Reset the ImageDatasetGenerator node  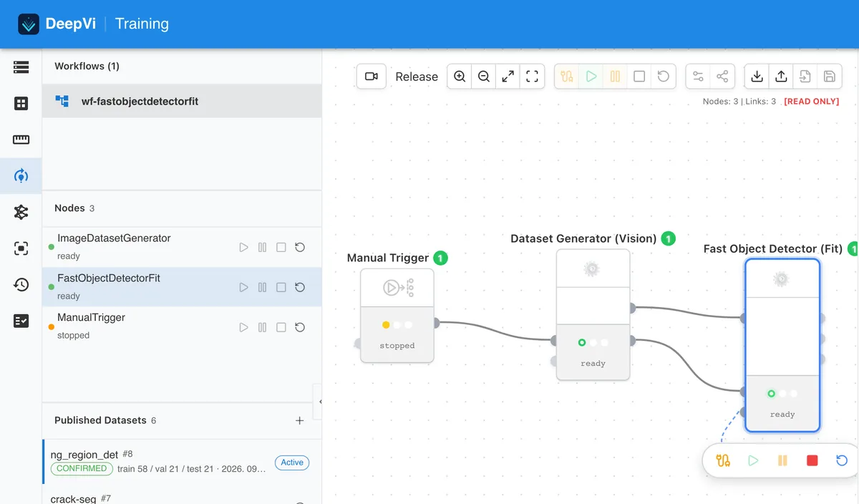[x=300, y=248]
